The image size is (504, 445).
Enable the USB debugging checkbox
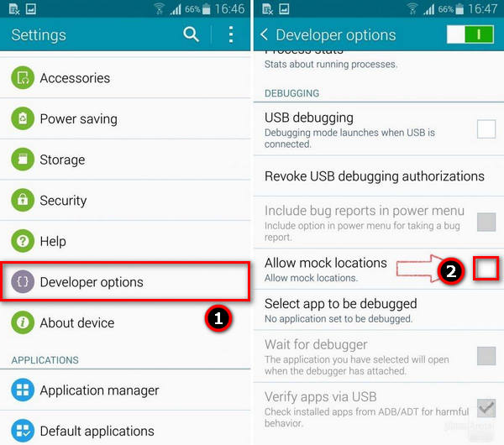click(x=486, y=128)
